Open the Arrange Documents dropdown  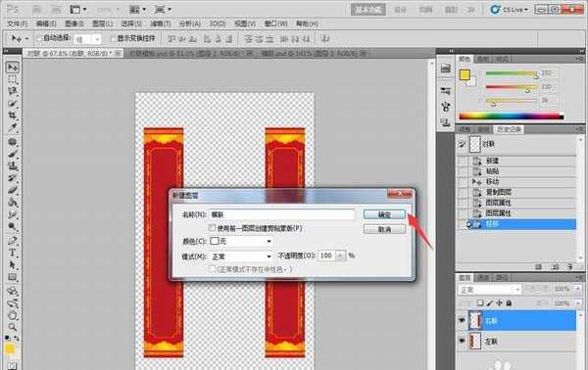click(137, 10)
